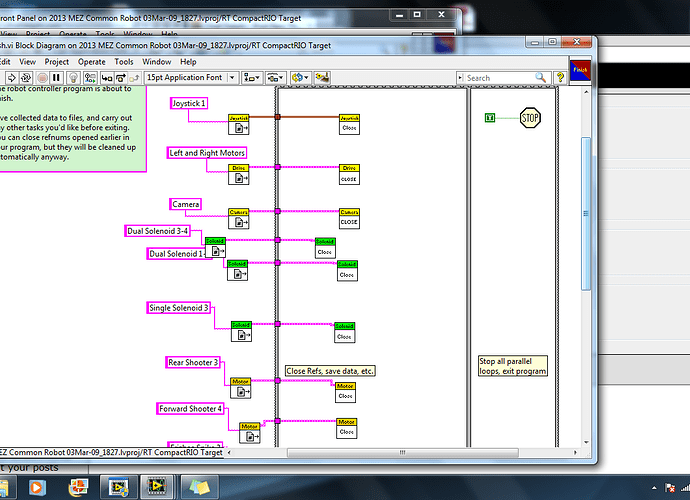
Task: Click Motor get VI for Forward Shooter 4
Action: 250,433
